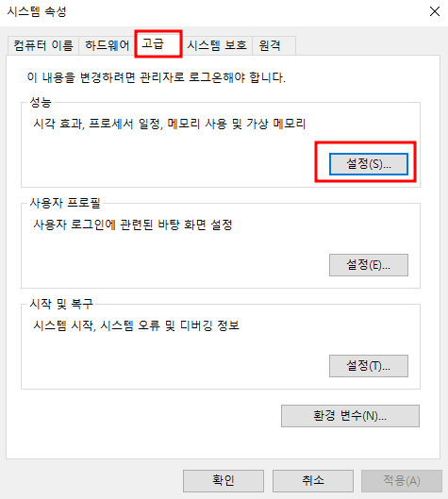Click the 시스템 시작 debugging info description
448x499 pixels.
136,325
